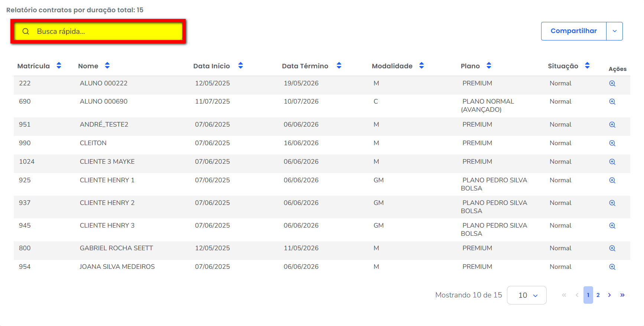Sort by Data Início column arrows
Screen dimensions: 644x326
tap(241, 66)
